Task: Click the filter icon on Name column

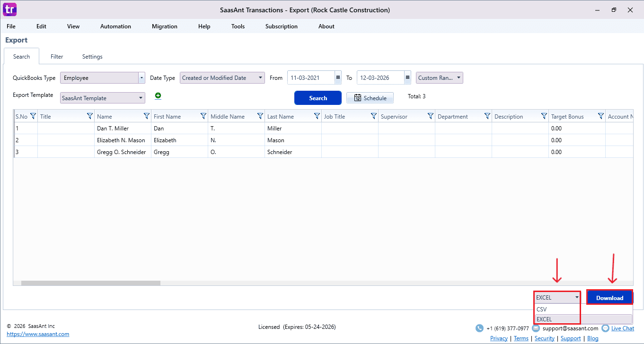Action: pyautogui.click(x=146, y=116)
